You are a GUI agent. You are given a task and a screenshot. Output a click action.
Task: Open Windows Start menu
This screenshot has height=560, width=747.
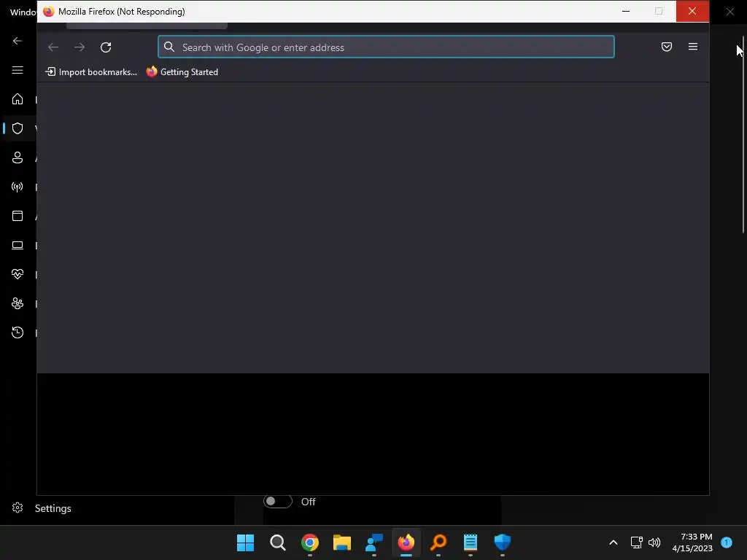click(245, 542)
